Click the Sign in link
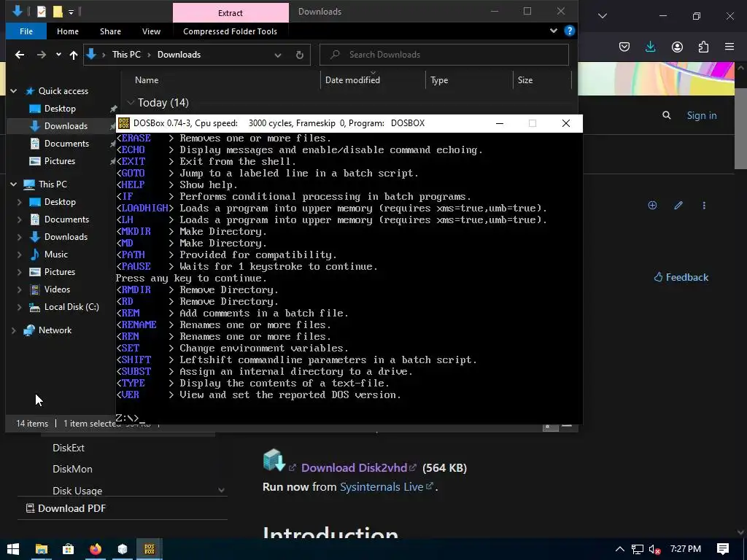This screenshot has height=560, width=747. 702,116
